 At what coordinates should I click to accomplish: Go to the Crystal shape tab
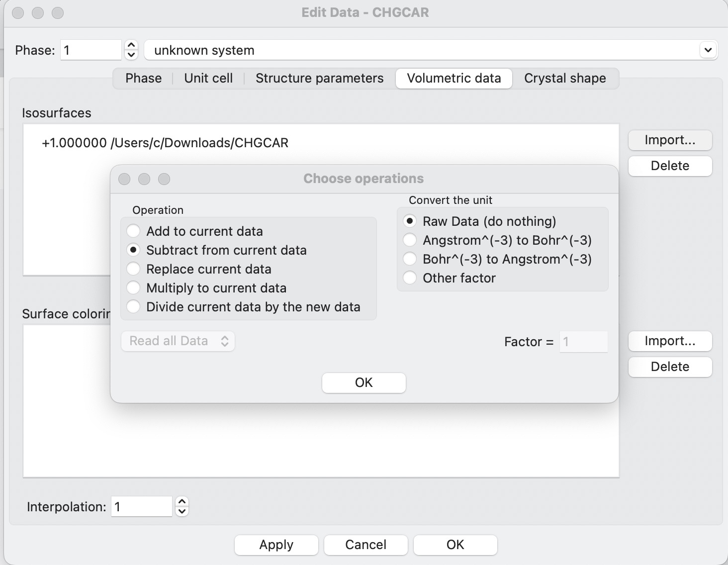(x=565, y=79)
